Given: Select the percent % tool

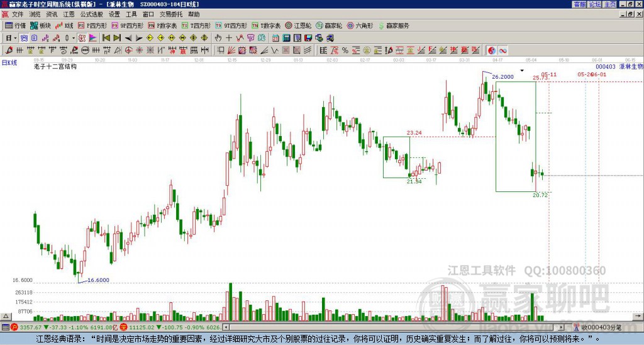Looking at the screenshot, I should (345, 50).
